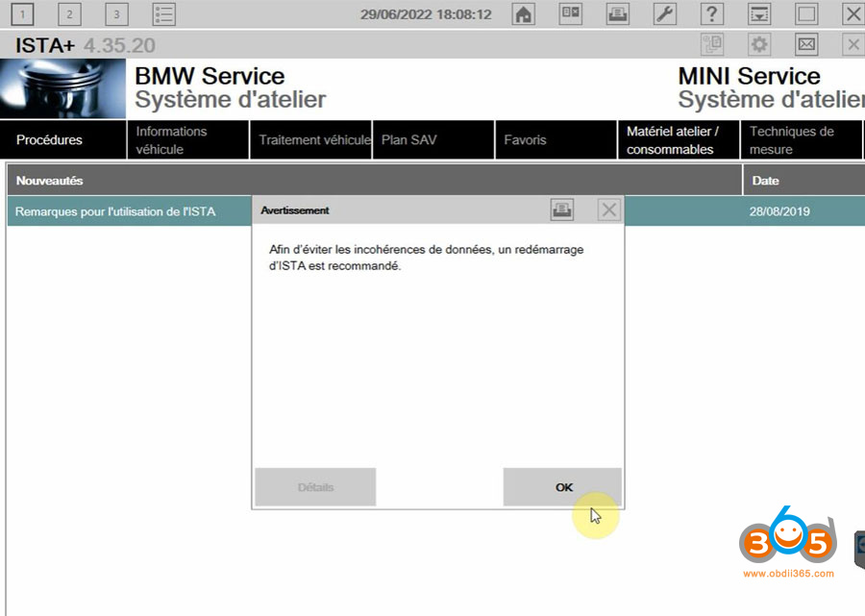Select session tab 2

click(69, 14)
